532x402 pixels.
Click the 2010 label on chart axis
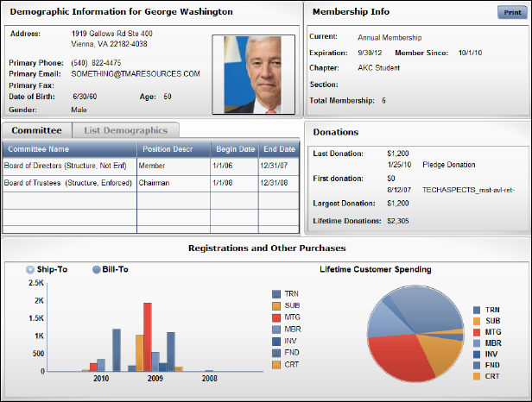pyautogui.click(x=101, y=379)
